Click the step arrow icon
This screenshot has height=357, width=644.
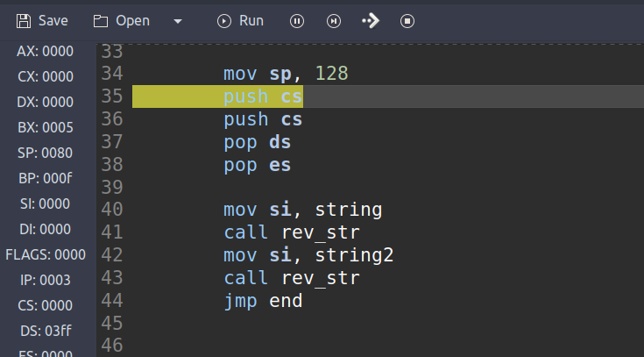coord(370,20)
